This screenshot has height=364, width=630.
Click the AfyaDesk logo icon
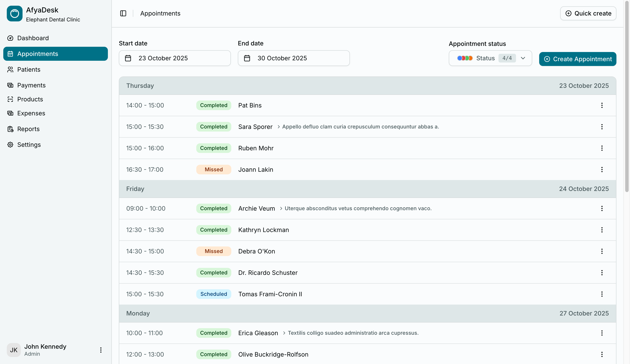coord(14,14)
